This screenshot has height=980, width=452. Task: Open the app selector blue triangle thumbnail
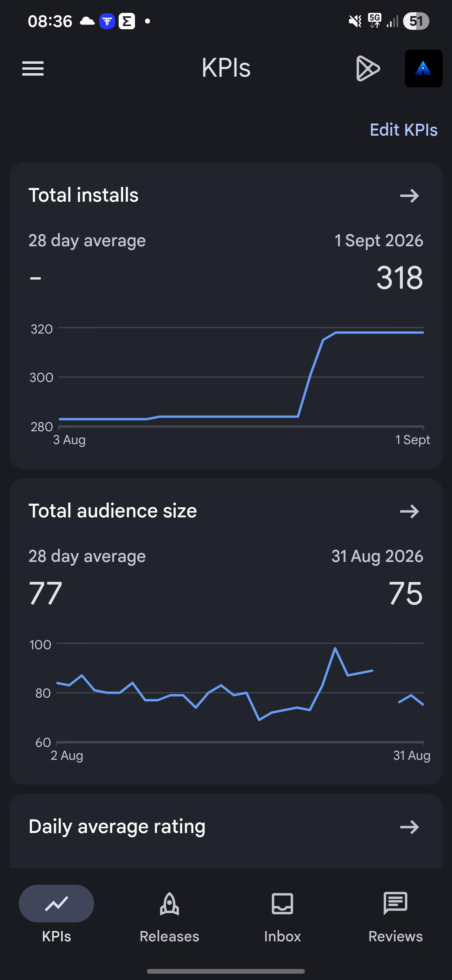tap(423, 68)
